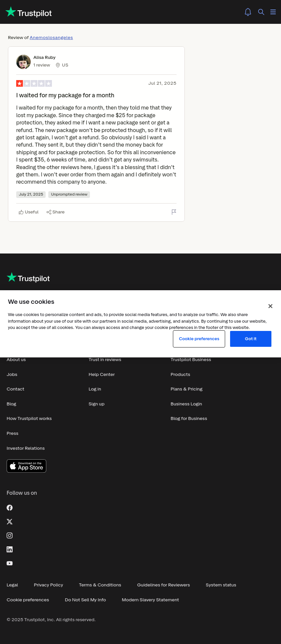Open Guidelines for Reviewers link
This screenshot has height=644, width=281.
pyautogui.click(x=164, y=585)
